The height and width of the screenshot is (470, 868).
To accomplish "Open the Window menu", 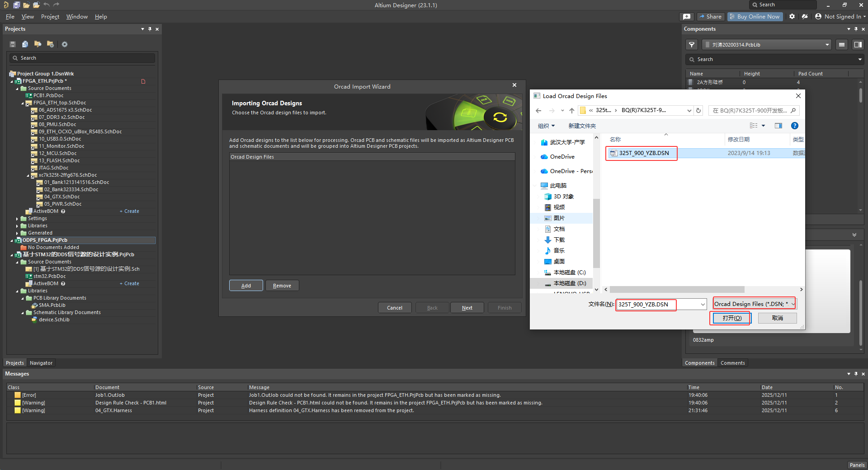I will [77, 17].
